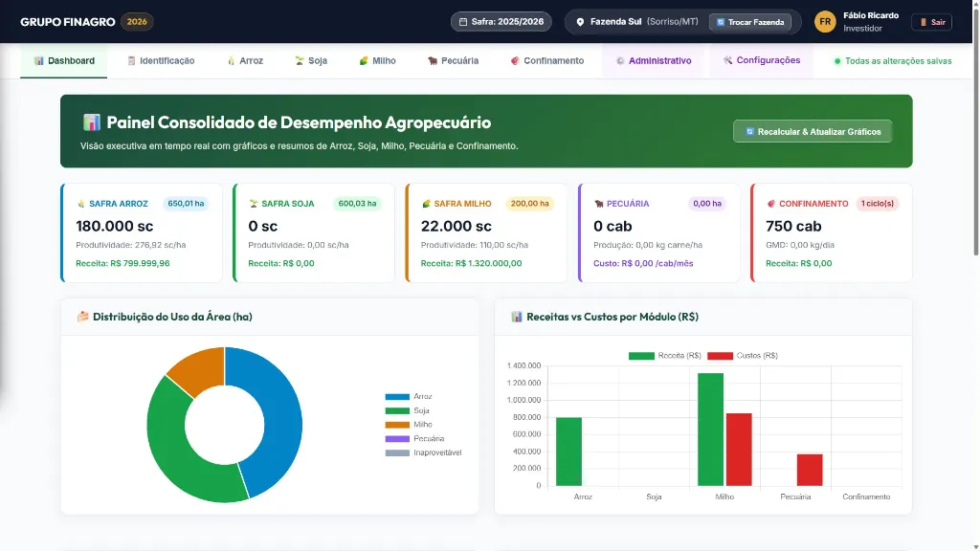The image size is (980, 551).
Task: Click the Pecuária red cost bar
Action: click(x=810, y=470)
